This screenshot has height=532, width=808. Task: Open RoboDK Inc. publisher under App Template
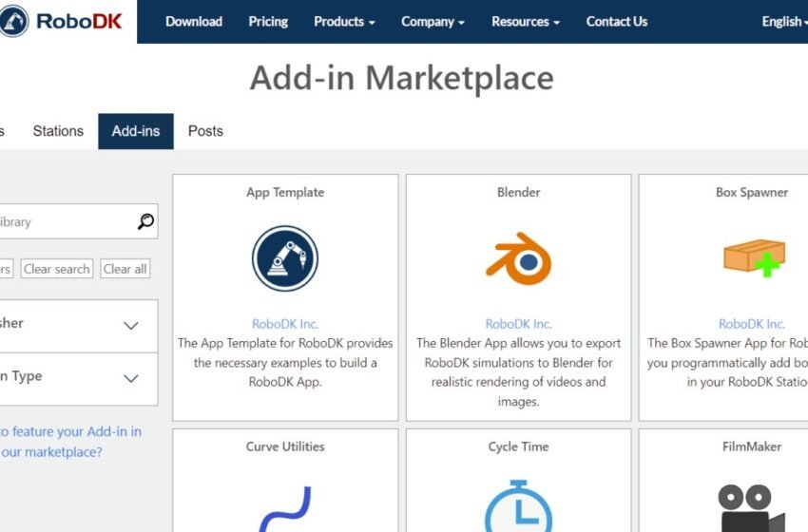pyautogui.click(x=285, y=324)
